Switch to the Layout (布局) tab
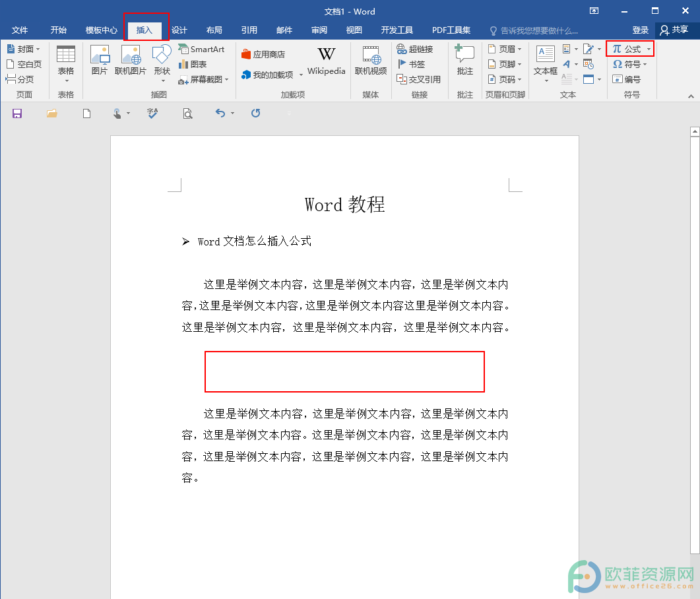 pyautogui.click(x=214, y=30)
